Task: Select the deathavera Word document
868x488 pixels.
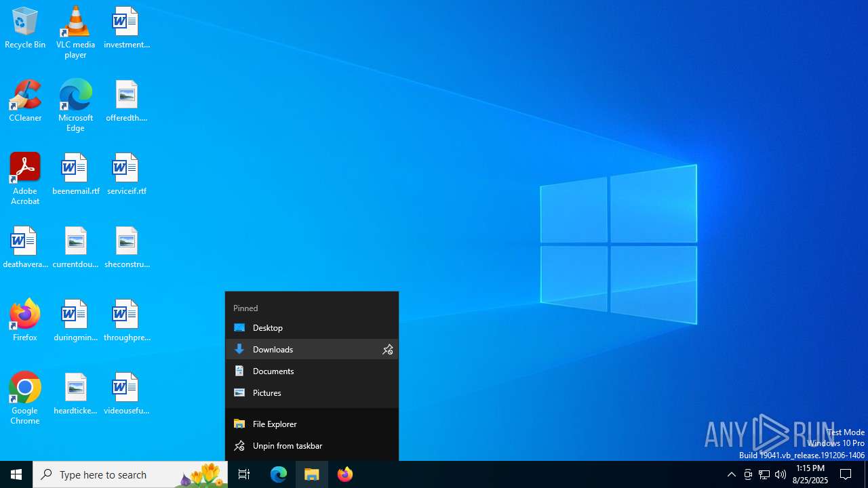Action: (x=25, y=248)
